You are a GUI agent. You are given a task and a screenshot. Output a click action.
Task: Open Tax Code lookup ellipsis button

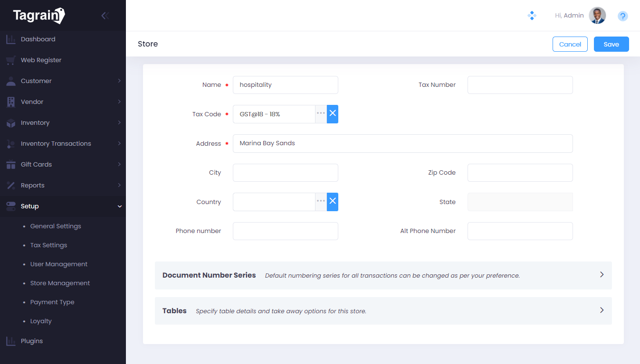[x=321, y=114]
